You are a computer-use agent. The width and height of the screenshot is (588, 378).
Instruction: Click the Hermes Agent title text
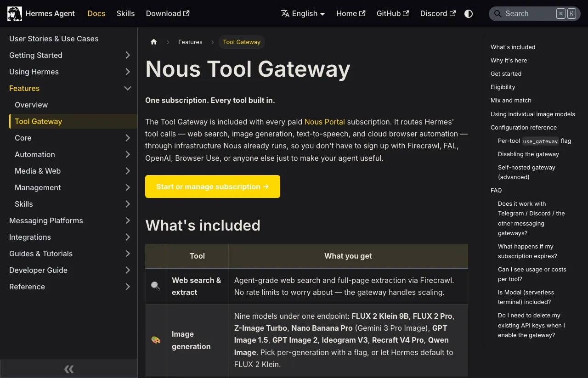pos(50,14)
